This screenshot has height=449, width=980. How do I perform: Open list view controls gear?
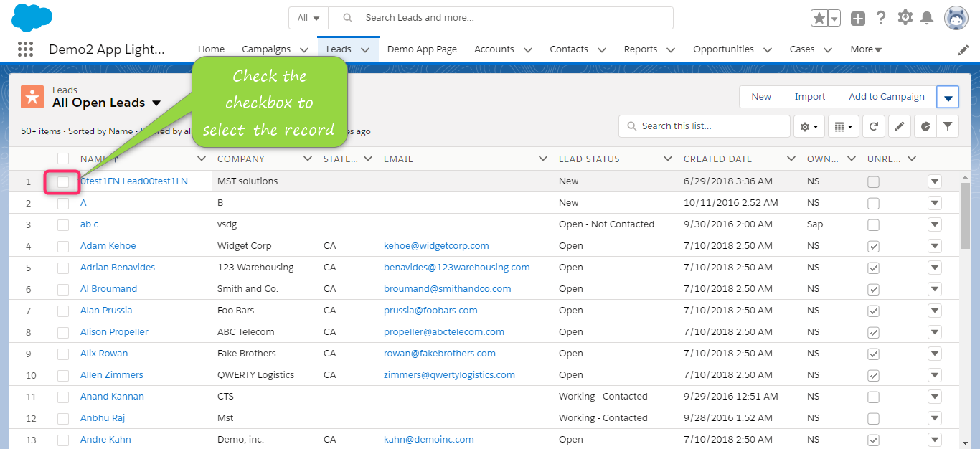[x=809, y=126]
